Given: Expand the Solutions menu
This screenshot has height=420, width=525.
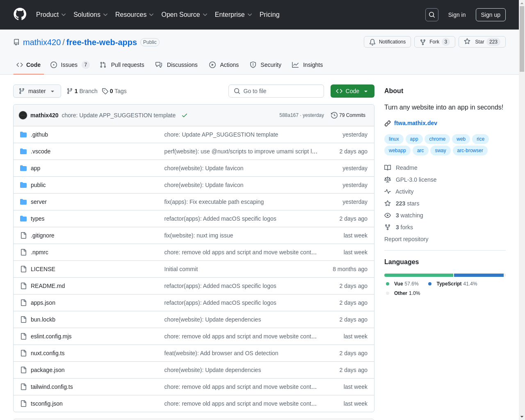Looking at the screenshot, I should coord(91,15).
